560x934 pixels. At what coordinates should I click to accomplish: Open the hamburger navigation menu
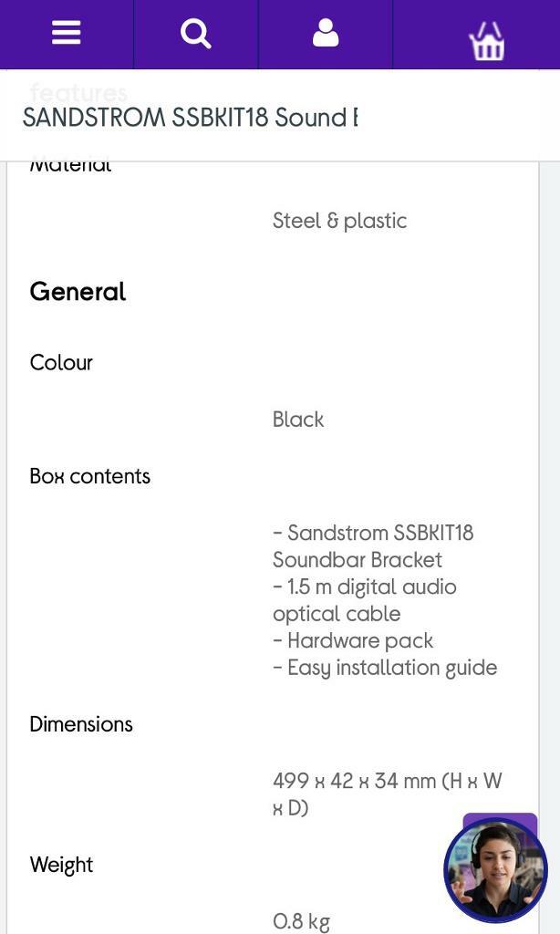click(x=65, y=33)
